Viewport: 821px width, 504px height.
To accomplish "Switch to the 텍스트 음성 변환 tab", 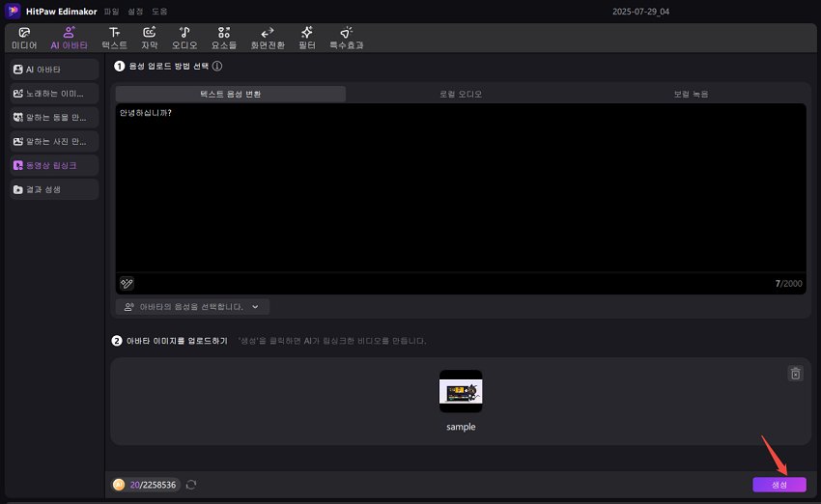I will tap(231, 95).
